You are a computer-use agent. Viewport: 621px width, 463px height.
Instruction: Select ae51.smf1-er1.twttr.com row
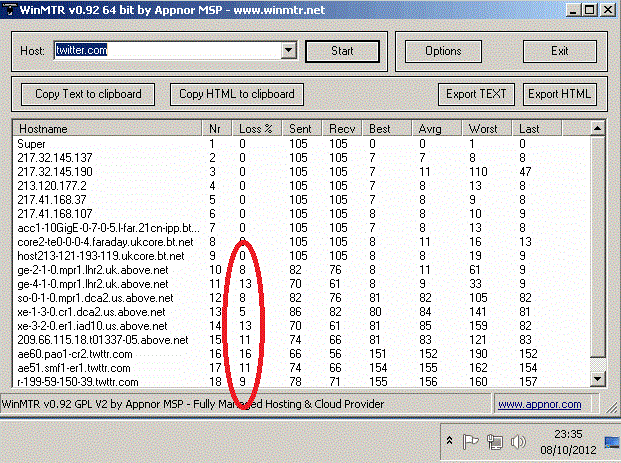tap(301, 368)
